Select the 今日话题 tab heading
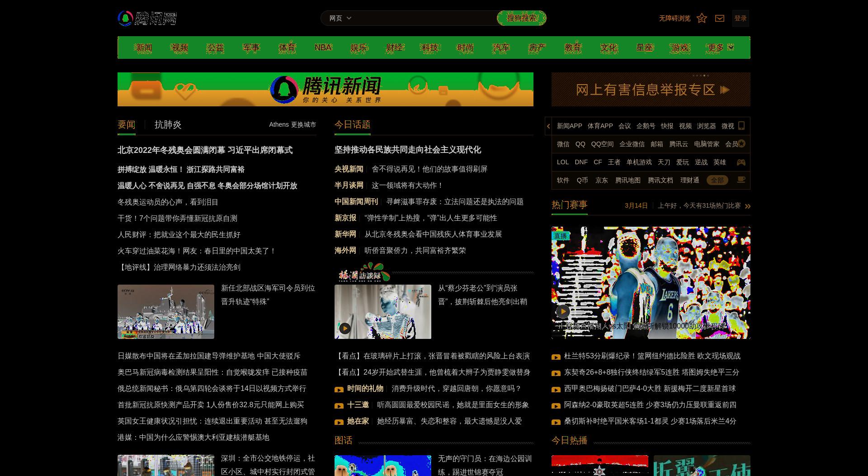868x476 pixels. coord(353,125)
